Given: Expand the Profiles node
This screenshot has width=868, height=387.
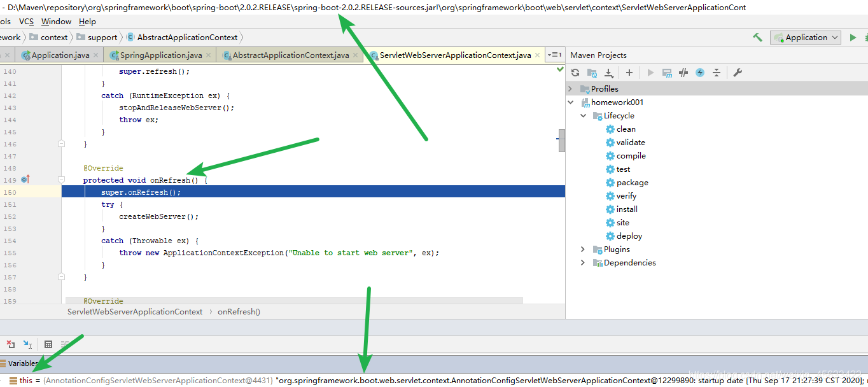Looking at the screenshot, I should click(x=570, y=89).
